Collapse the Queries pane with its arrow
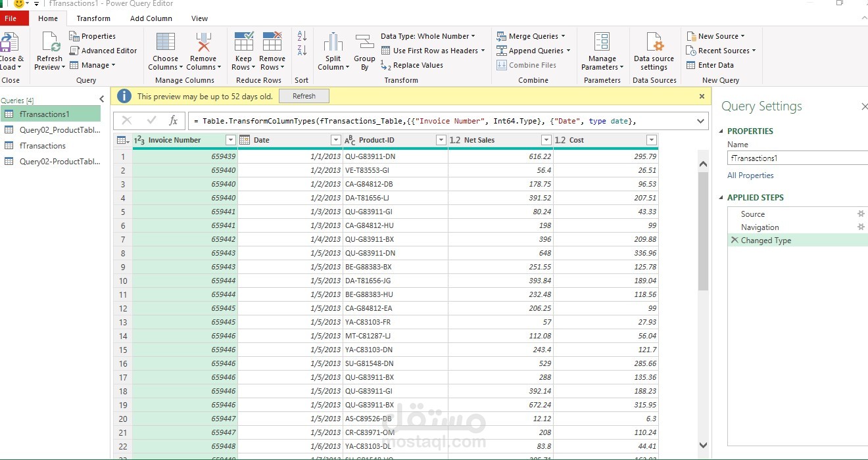This screenshot has width=868, height=460. tap(102, 99)
